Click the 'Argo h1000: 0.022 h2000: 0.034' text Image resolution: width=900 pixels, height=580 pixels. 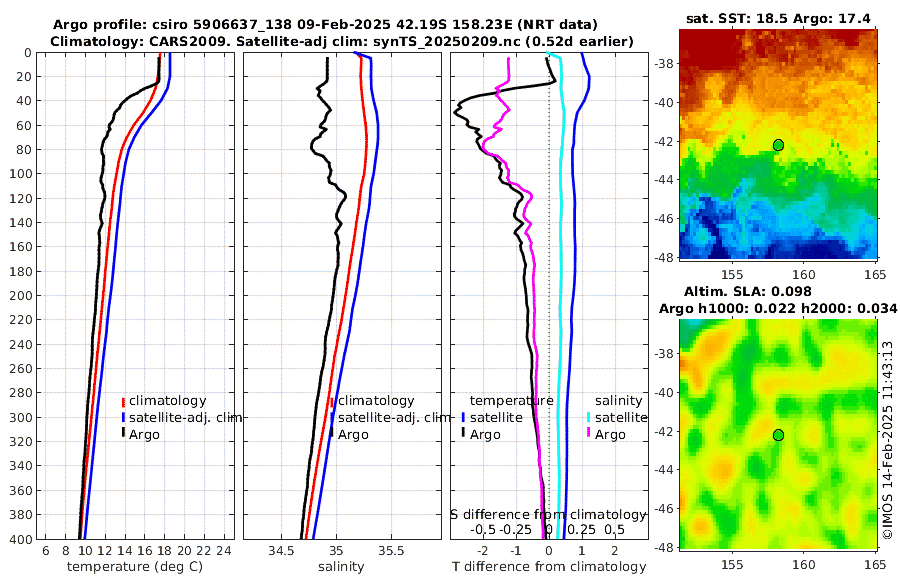point(778,309)
